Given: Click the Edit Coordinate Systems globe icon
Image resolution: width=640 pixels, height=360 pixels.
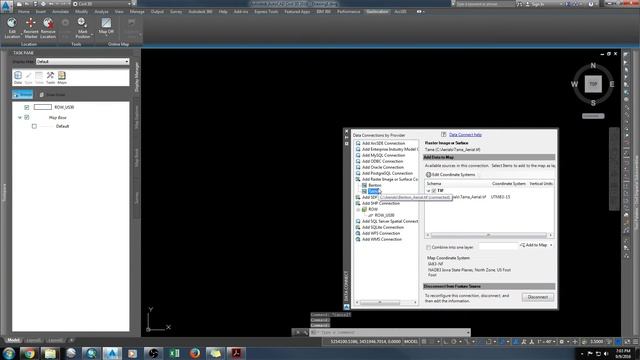Looking at the screenshot, I should (429, 174).
